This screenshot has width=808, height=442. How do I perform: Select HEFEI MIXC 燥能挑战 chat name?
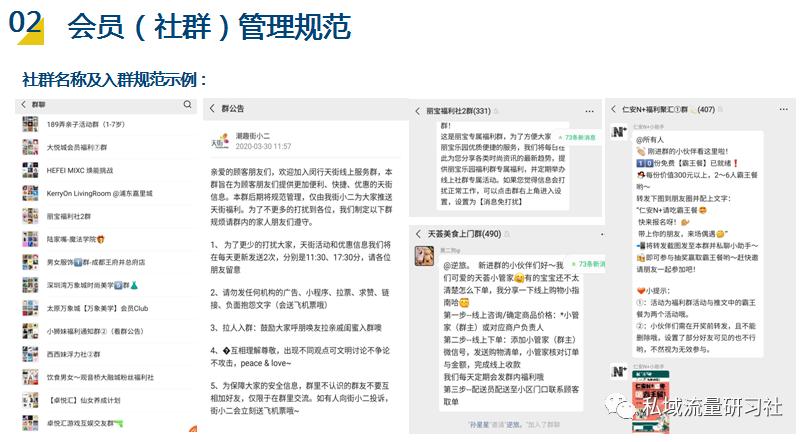tap(80, 171)
